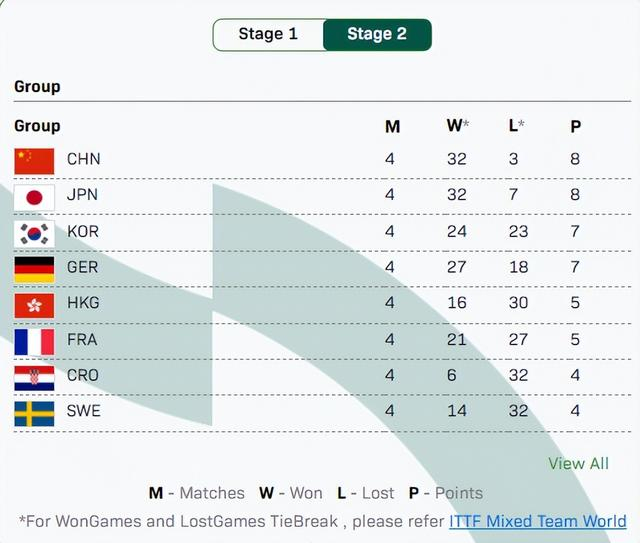Select the SWE team name
The width and height of the screenshot is (640, 543).
84,411
